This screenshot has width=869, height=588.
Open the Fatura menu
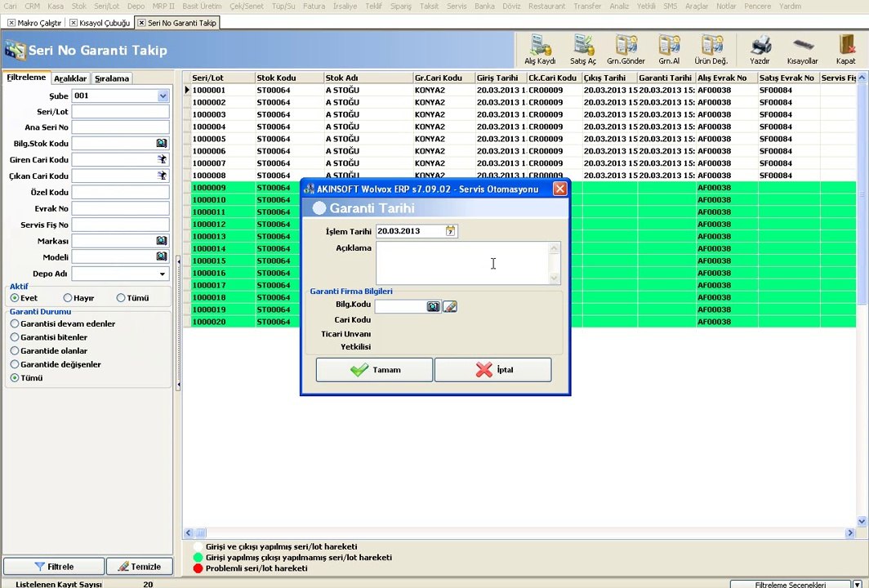[314, 6]
